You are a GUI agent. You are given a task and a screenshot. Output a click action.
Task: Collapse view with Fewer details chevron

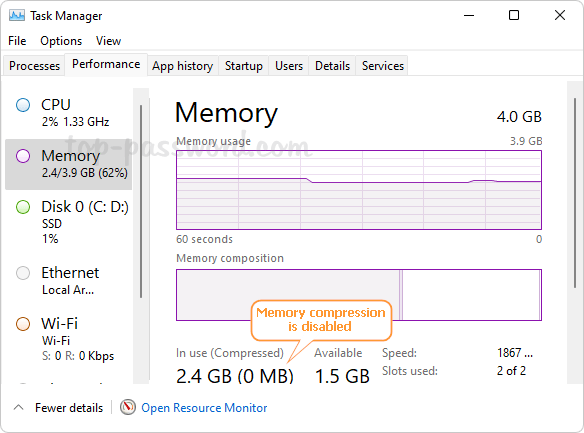tap(19, 407)
